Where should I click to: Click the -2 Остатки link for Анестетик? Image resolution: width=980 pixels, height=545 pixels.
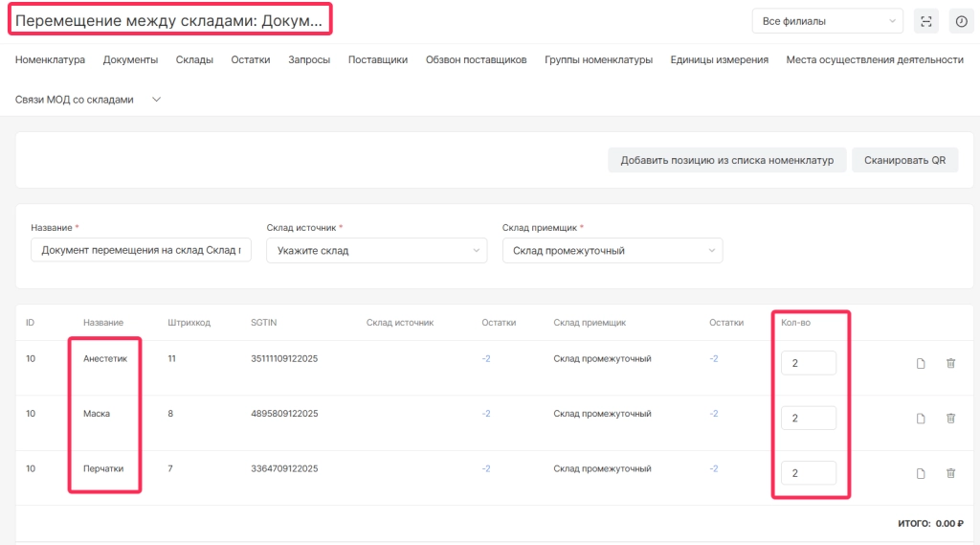(486, 359)
